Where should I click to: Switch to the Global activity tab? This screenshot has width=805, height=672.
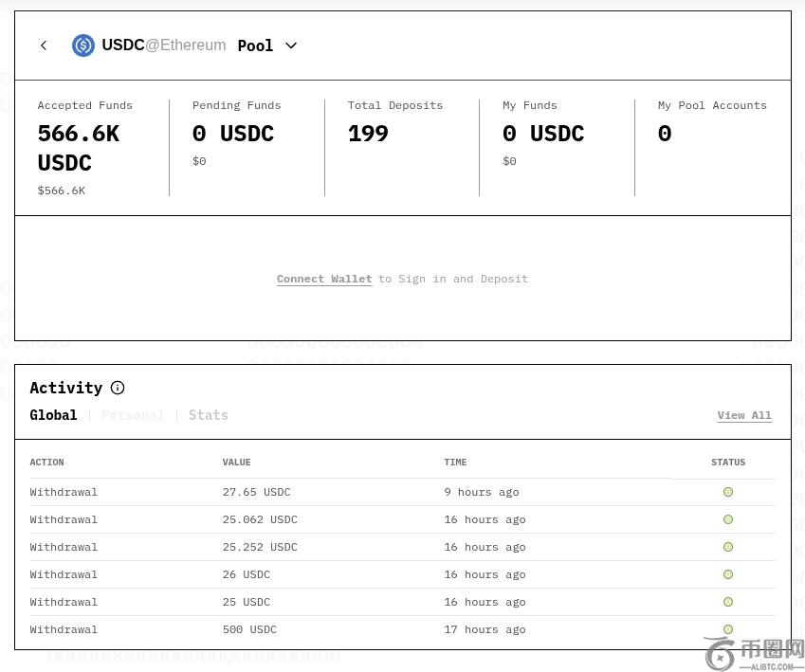tap(53, 415)
